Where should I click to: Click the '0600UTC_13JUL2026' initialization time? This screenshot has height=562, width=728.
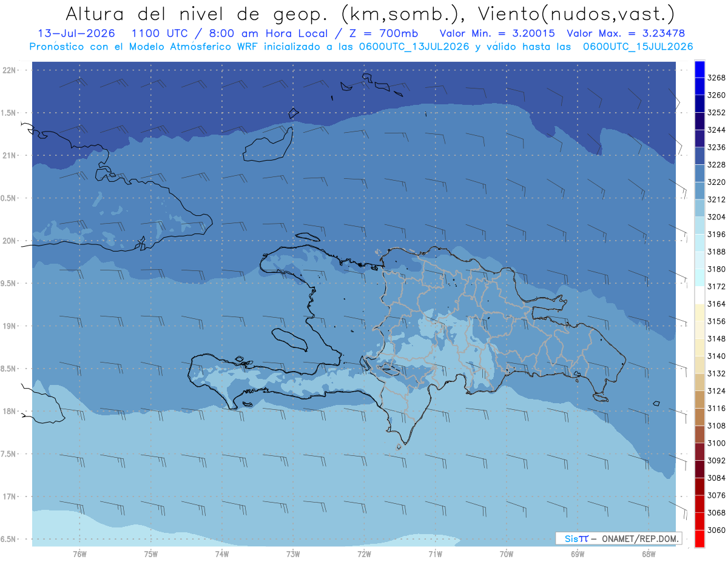click(414, 47)
